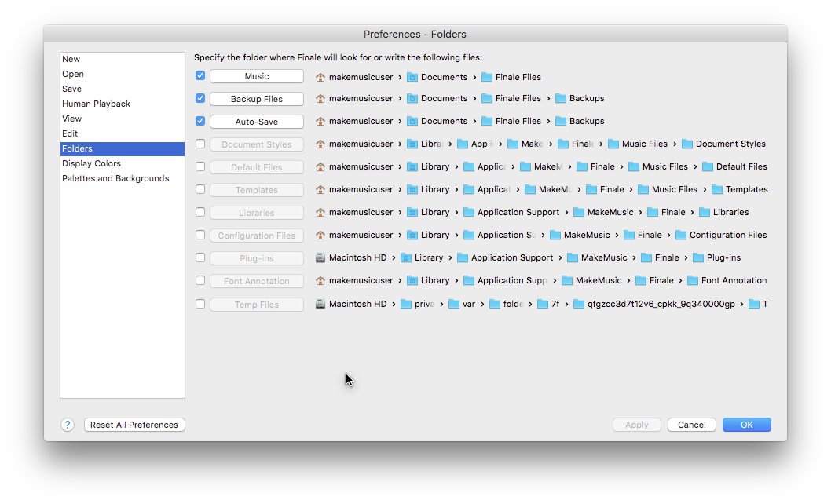This screenshot has width=831, height=504.
Task: Open the help question mark button
Action: 67,425
